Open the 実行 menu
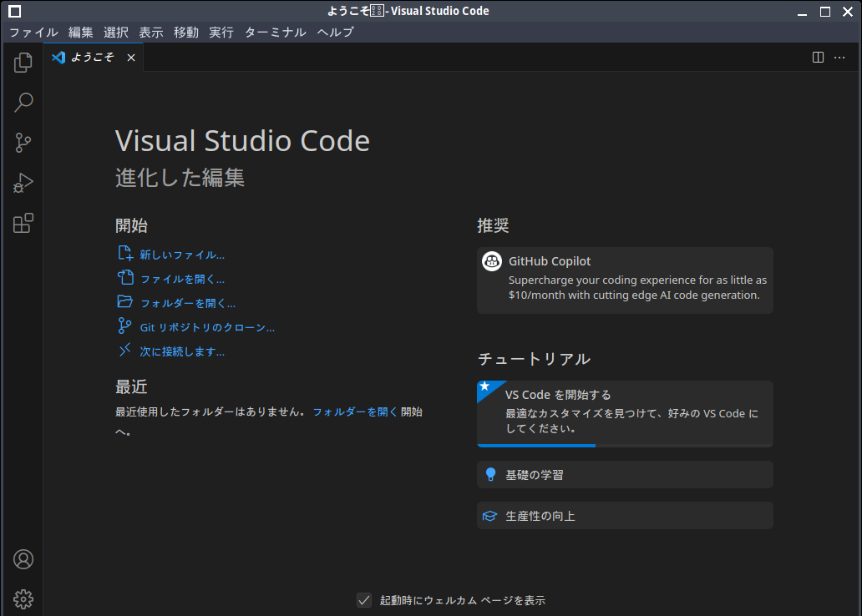This screenshot has height=616, width=862. [x=221, y=33]
